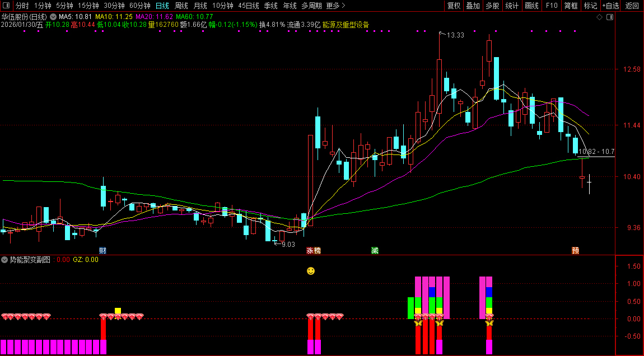The height and width of the screenshot is (356, 644).
Task: Expand the 更多 periods list
Action: point(335,6)
